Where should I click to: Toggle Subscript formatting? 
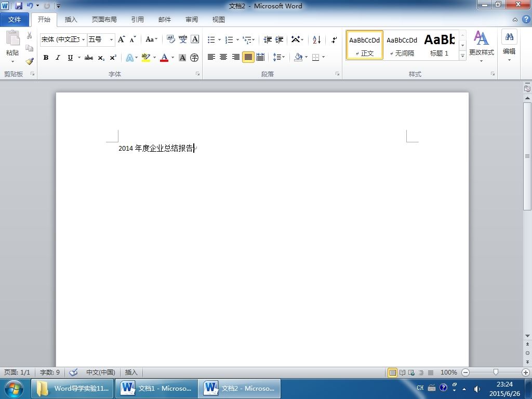coord(101,58)
